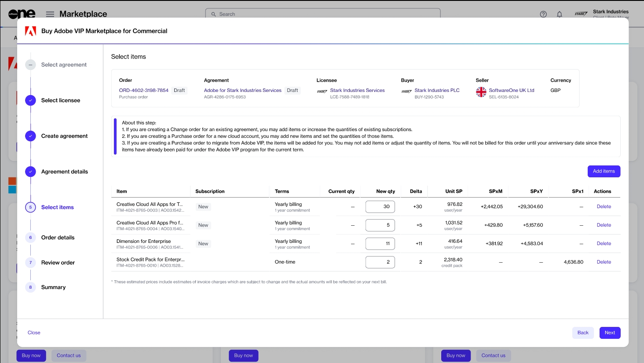Open the notifications bell icon
This screenshot has width=644, height=363.
click(x=560, y=14)
